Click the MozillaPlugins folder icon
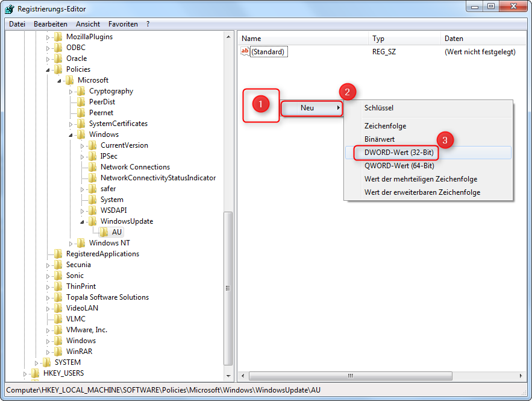Image resolution: width=532 pixels, height=401 pixels. [x=57, y=36]
